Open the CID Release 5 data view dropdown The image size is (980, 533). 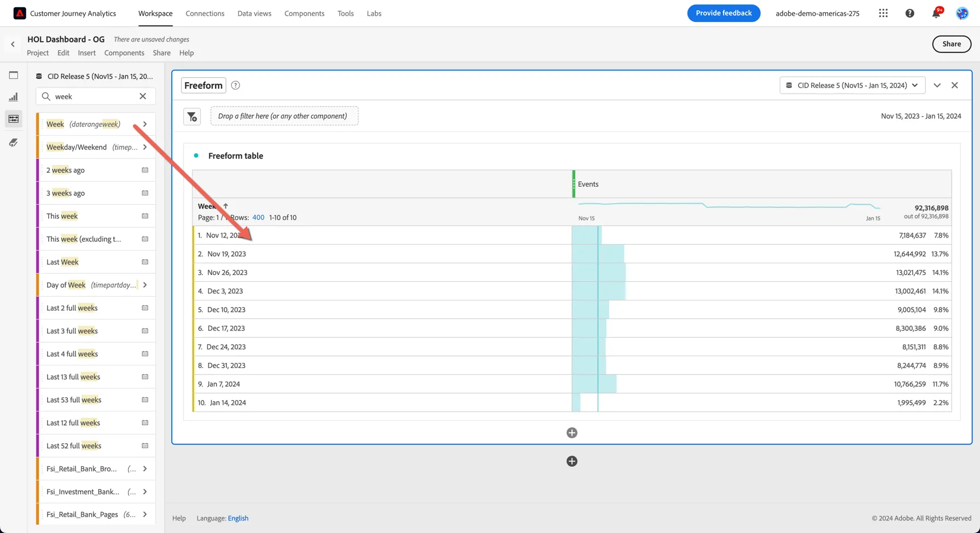853,85
